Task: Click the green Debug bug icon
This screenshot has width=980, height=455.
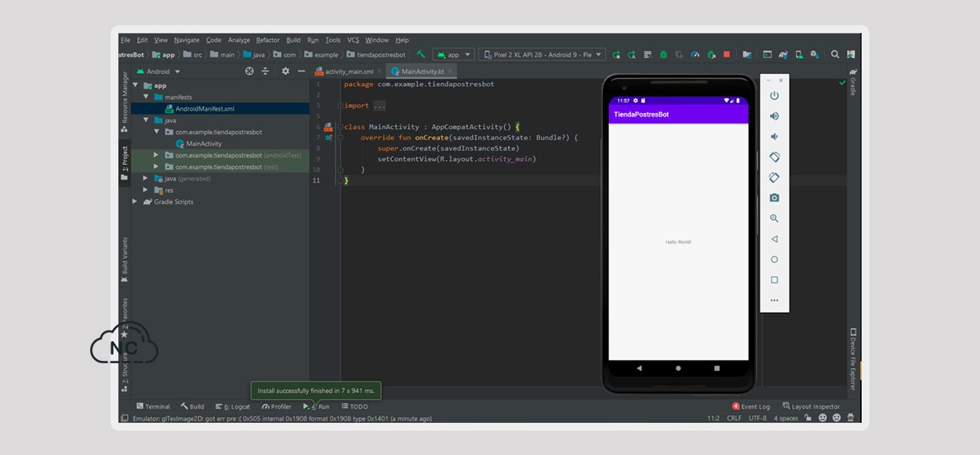Action: 663,55
